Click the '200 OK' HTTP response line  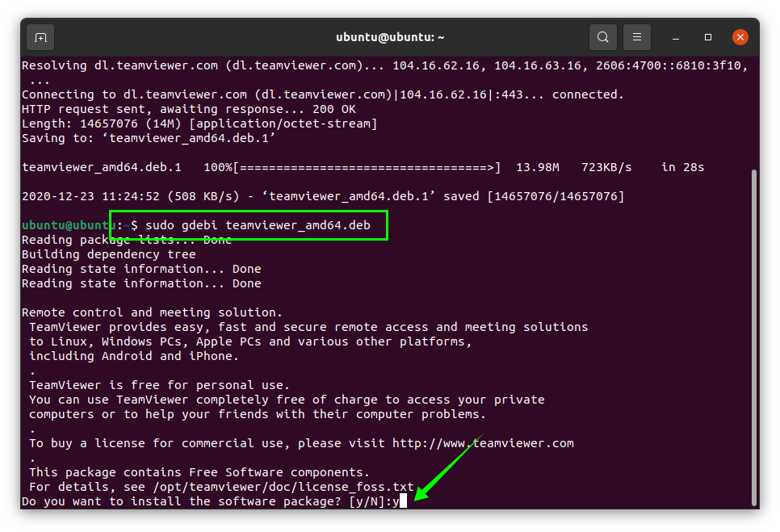(x=188, y=109)
